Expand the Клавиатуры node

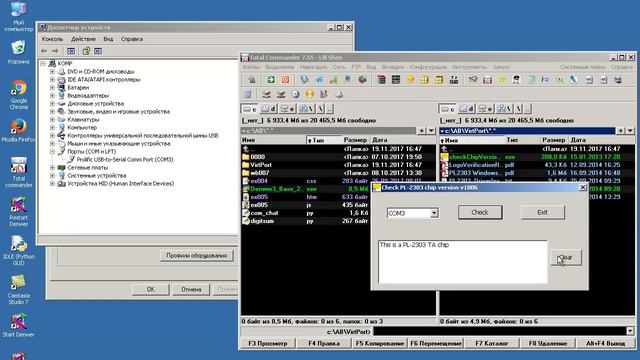[x=52, y=120]
